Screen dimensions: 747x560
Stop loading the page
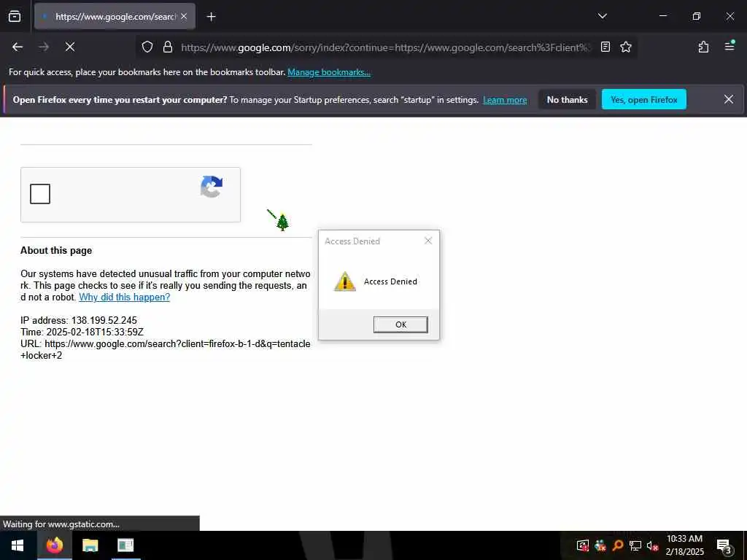pyautogui.click(x=70, y=47)
